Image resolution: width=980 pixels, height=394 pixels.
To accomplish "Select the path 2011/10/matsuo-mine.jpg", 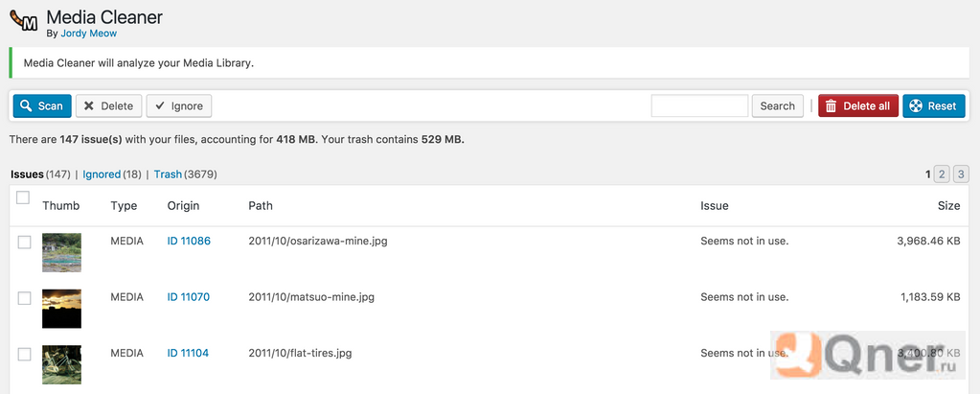I will point(311,297).
